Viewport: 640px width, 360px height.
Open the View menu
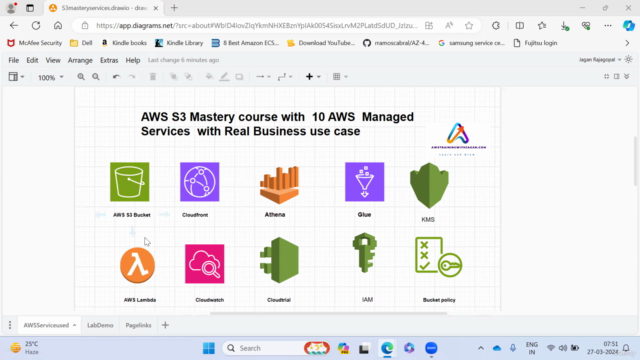tap(53, 60)
